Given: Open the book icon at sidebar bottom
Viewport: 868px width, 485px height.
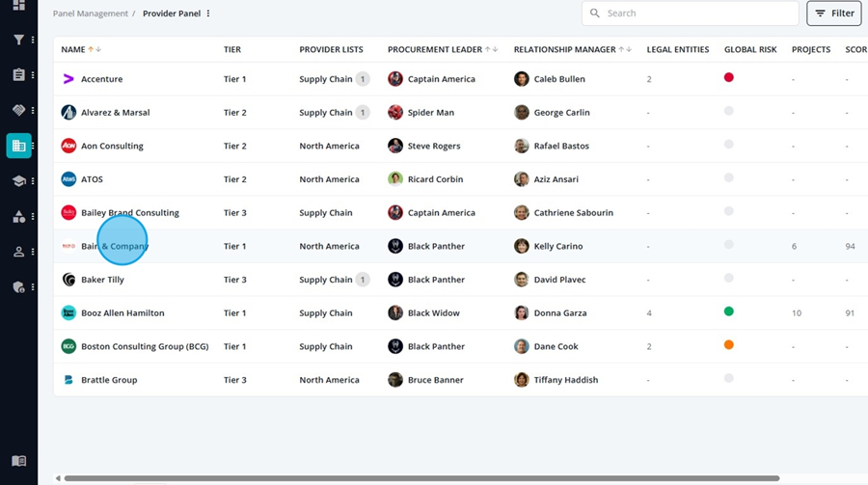Looking at the screenshot, I should [19, 461].
